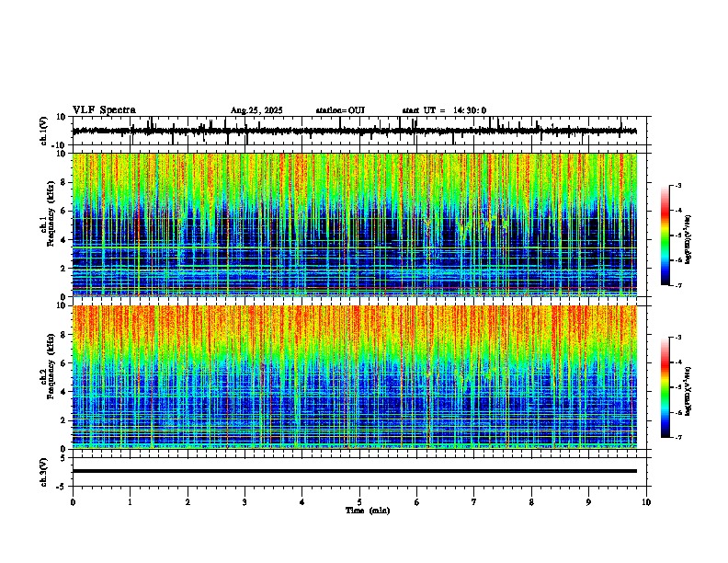Click the "-7" label on ch.1 color bar
Viewport: 728px width, 563px height.
click(677, 285)
